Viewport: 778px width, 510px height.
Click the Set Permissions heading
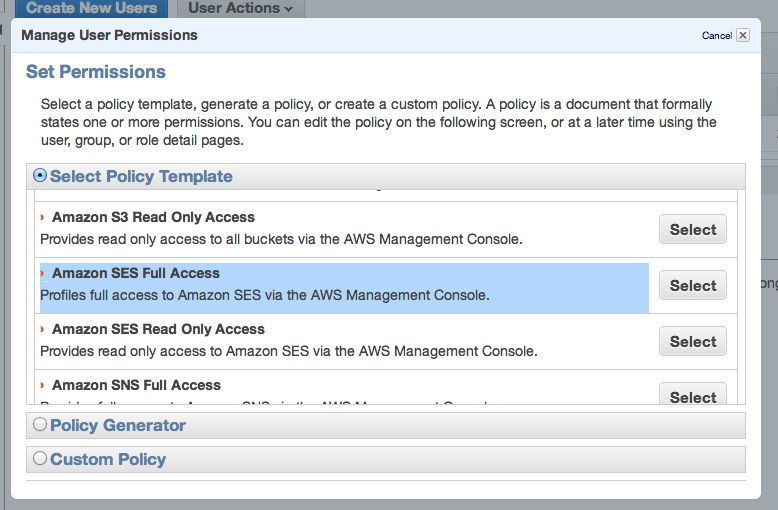click(x=96, y=72)
